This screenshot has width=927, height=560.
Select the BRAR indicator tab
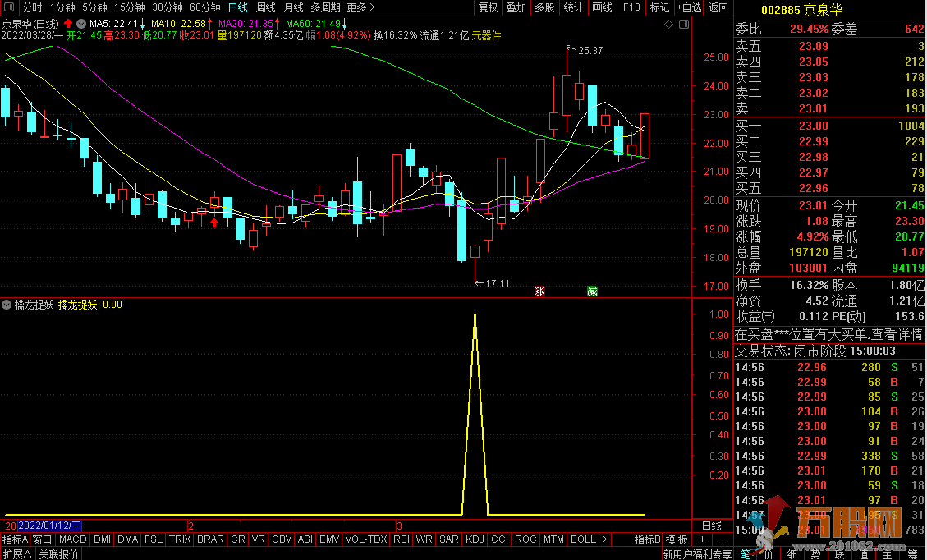(210, 539)
